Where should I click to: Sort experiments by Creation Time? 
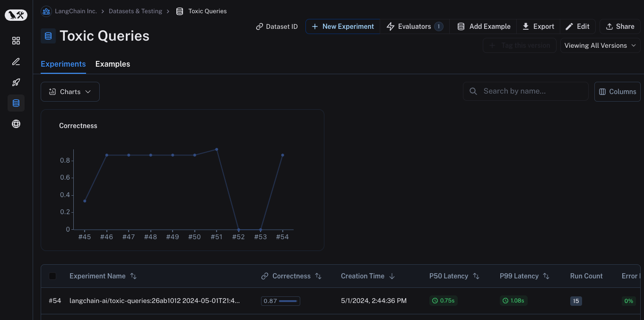[392, 276]
